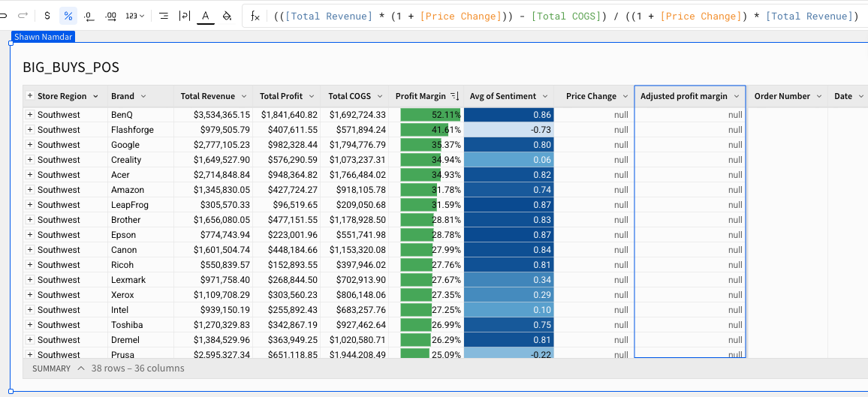Expand the LeapFrog row
Viewport: 868px width, 397px height.
coord(30,205)
